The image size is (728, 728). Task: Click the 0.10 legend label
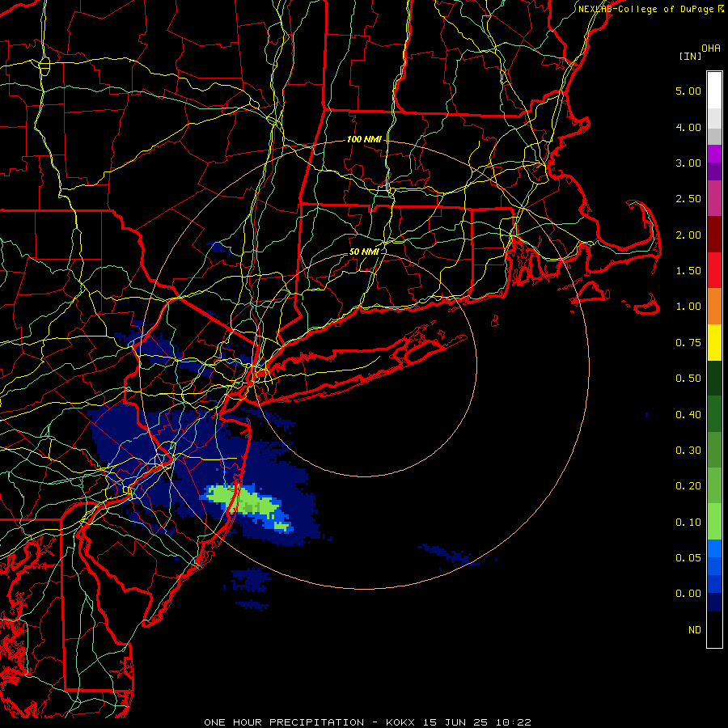pos(688,523)
